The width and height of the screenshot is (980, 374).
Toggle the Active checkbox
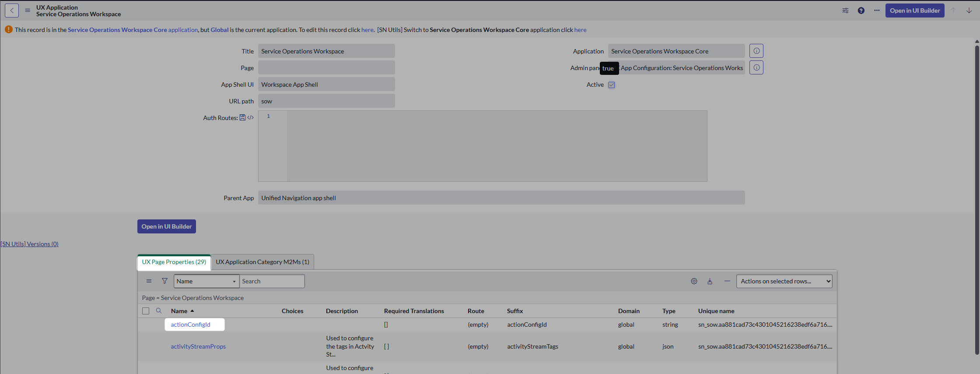[612, 85]
